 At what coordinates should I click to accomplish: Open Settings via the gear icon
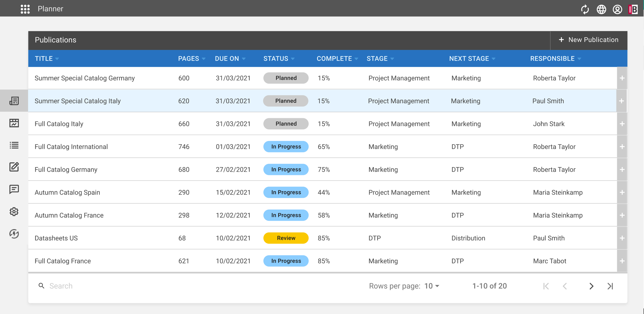pyautogui.click(x=14, y=212)
